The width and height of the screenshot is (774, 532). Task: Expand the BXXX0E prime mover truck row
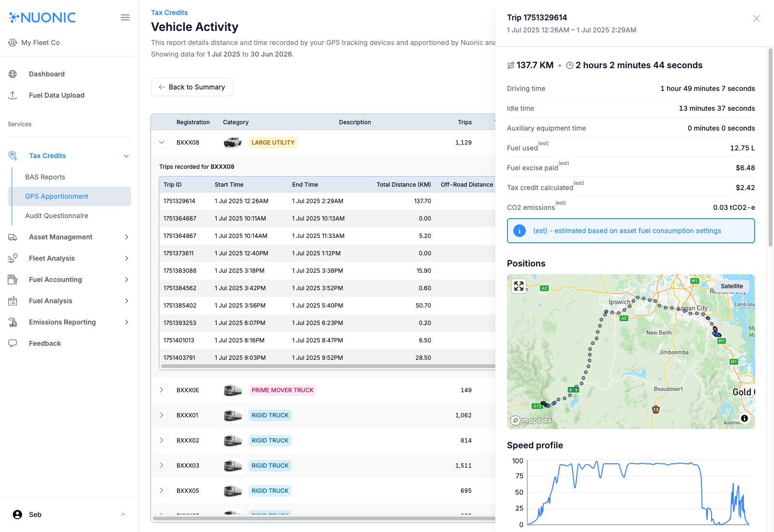pos(162,390)
